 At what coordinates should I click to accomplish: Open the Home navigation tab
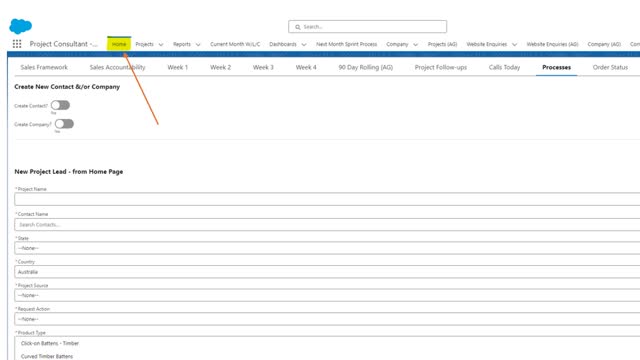(x=119, y=44)
